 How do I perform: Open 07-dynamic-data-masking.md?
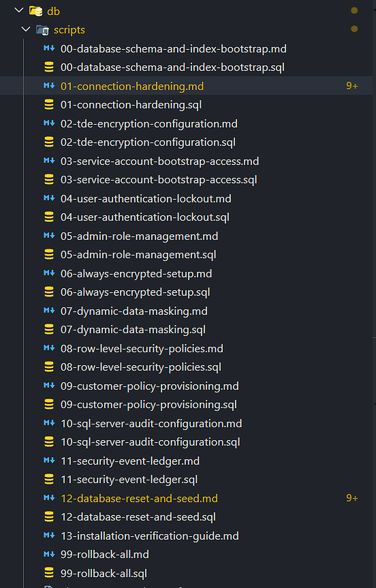[x=134, y=311]
